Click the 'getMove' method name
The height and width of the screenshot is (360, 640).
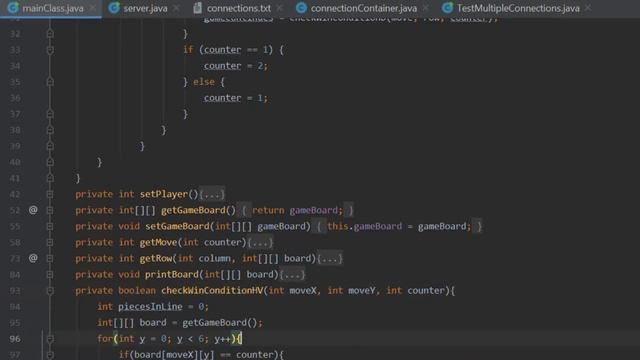[x=158, y=242]
